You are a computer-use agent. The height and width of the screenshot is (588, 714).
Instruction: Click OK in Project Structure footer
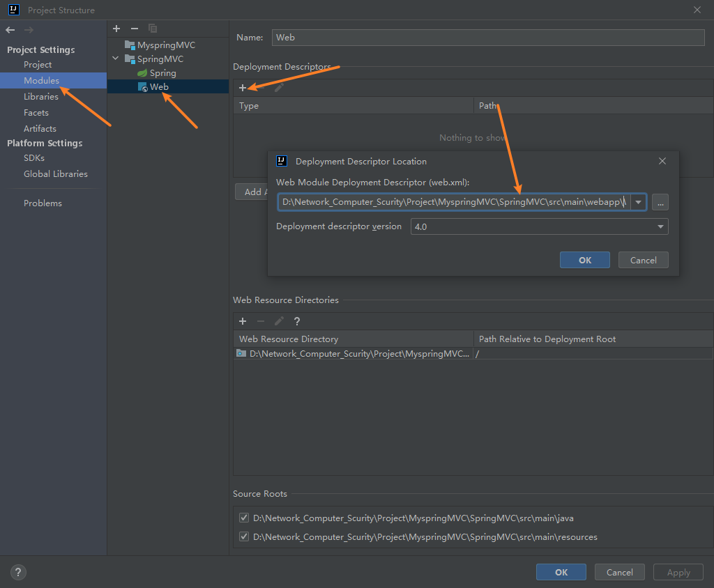click(561, 572)
